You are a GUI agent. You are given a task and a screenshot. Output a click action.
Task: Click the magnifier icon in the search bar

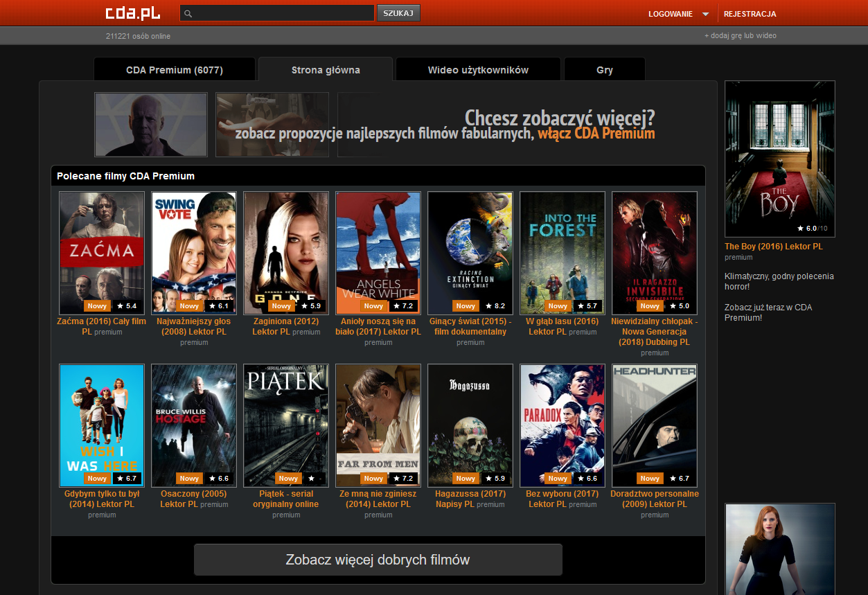click(x=187, y=12)
